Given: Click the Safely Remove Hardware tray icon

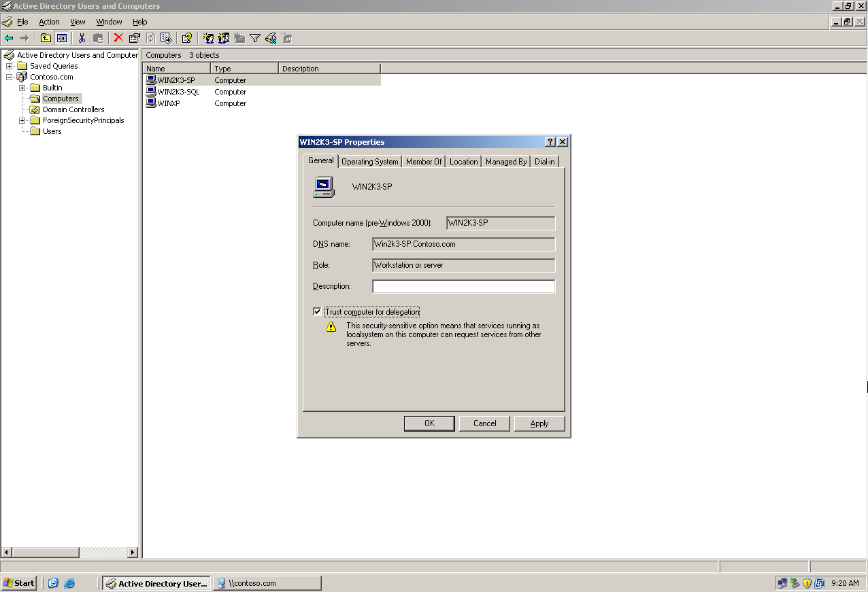Looking at the screenshot, I should click(795, 583).
